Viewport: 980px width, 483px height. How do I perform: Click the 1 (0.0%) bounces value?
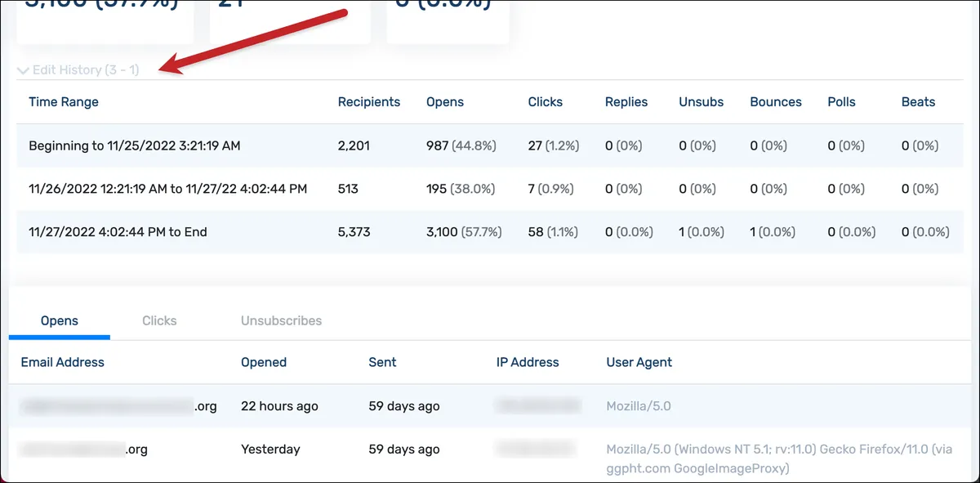(773, 232)
